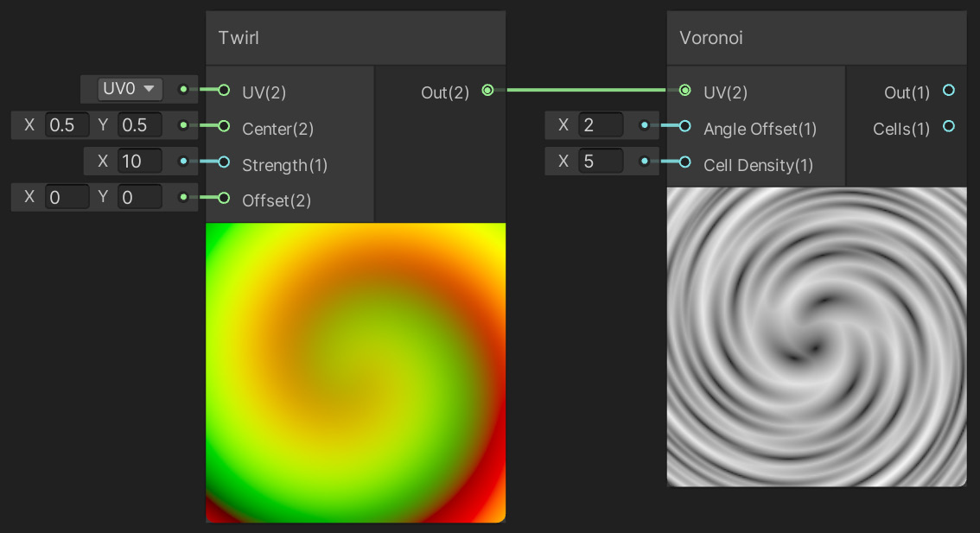980x533 pixels.
Task: Click the UV(2) input port on Twirl
Action: [x=223, y=89]
